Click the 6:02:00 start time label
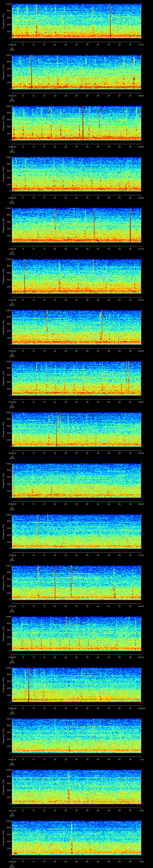153x868 pixels. (x=12, y=861)
